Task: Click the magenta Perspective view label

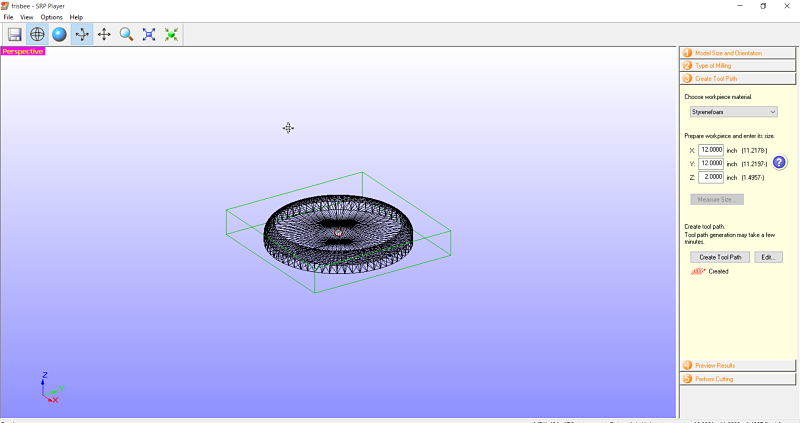Action: tap(23, 52)
